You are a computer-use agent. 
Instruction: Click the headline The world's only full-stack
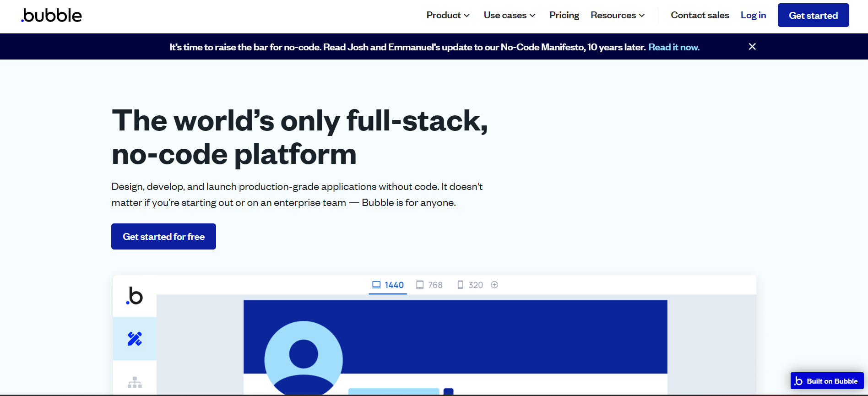[x=299, y=137]
